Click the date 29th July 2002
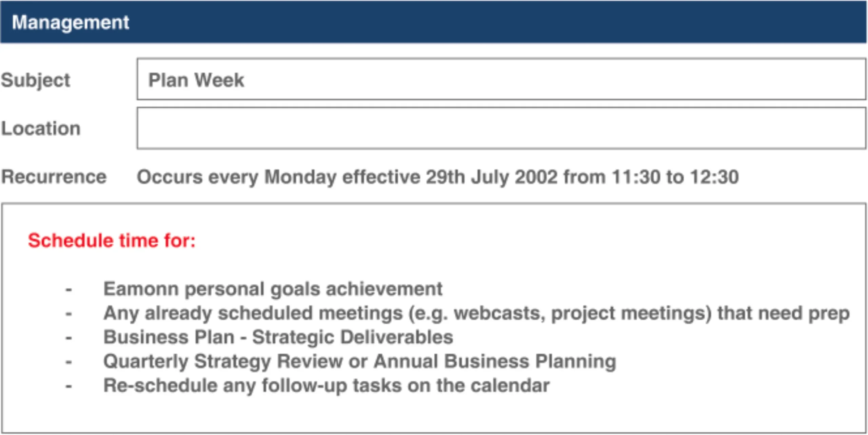The image size is (868, 435). pos(491,177)
